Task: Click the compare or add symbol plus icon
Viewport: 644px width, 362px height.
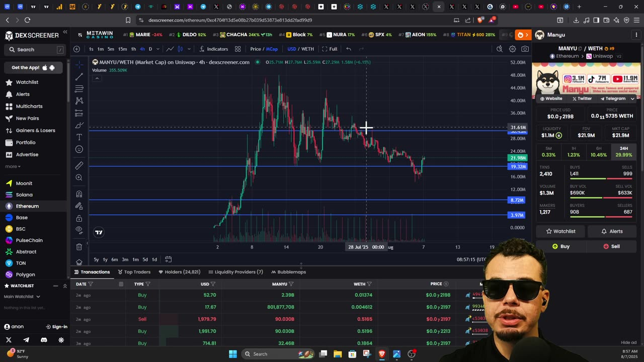Action: [76, 49]
